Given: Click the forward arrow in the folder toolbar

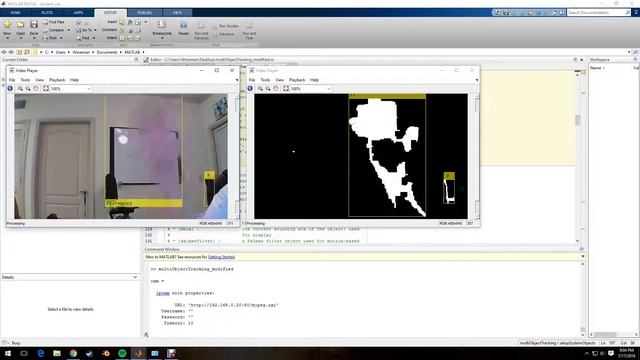Looking at the screenshot, I should pyautogui.click(x=11, y=52).
